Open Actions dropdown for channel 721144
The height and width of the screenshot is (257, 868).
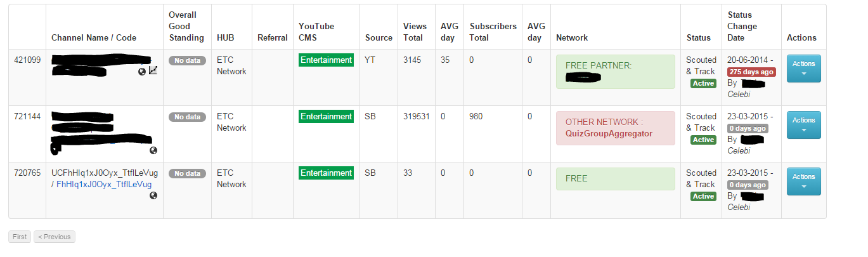[x=803, y=125]
